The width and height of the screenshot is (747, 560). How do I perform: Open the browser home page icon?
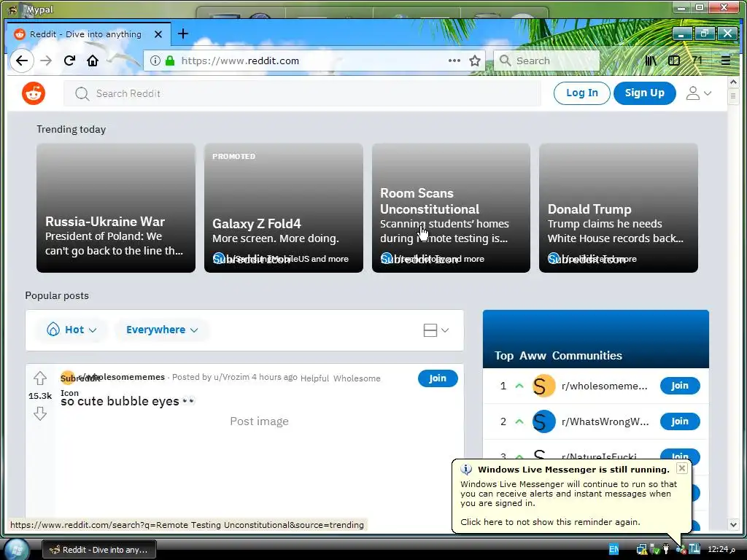tap(93, 61)
